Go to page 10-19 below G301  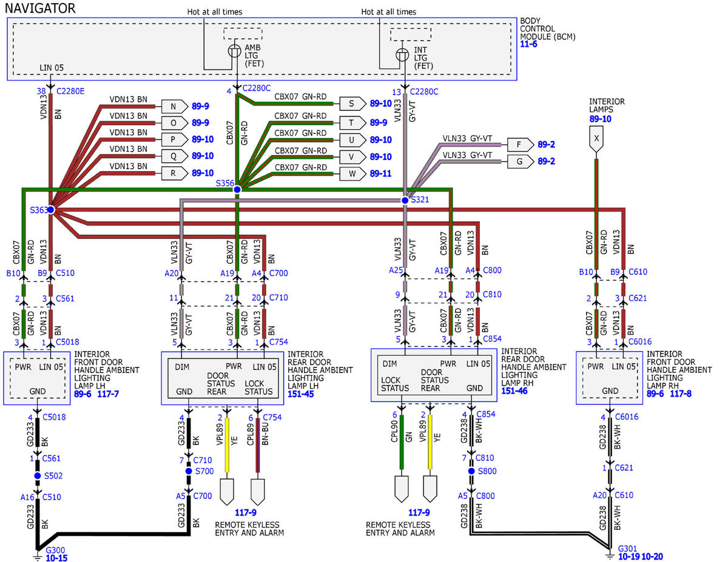click(629, 555)
